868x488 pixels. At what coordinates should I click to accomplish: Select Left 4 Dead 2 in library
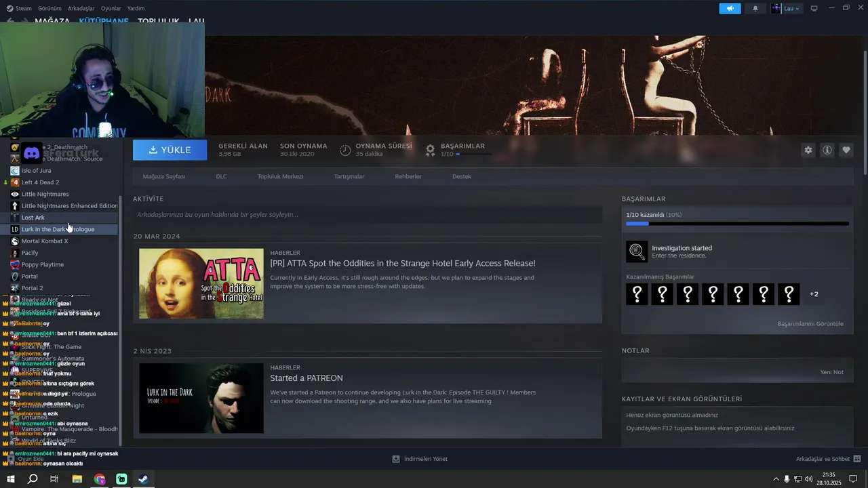pyautogui.click(x=40, y=182)
